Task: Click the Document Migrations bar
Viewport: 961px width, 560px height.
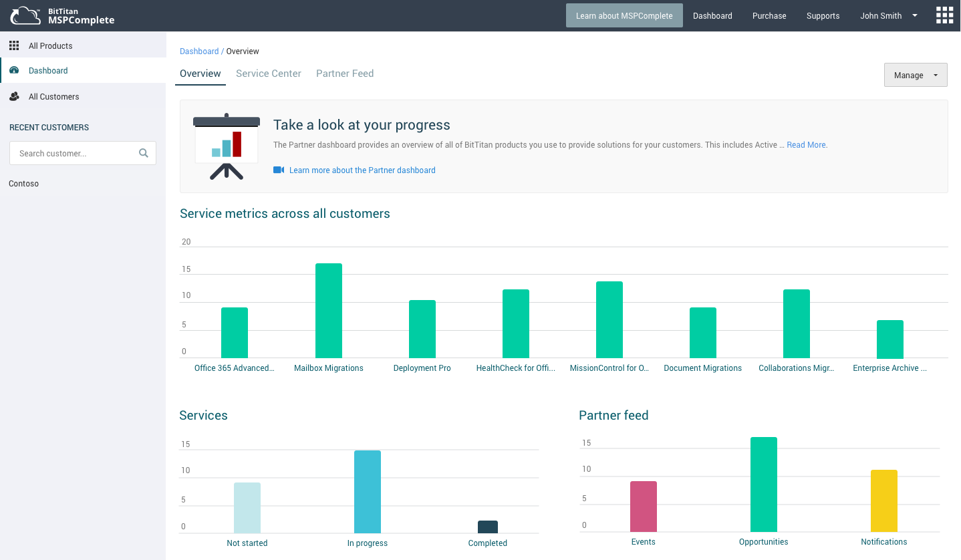Action: [x=703, y=333]
